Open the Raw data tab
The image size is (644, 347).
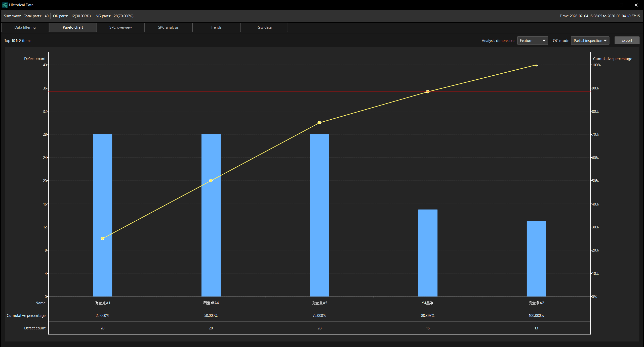[x=264, y=27]
